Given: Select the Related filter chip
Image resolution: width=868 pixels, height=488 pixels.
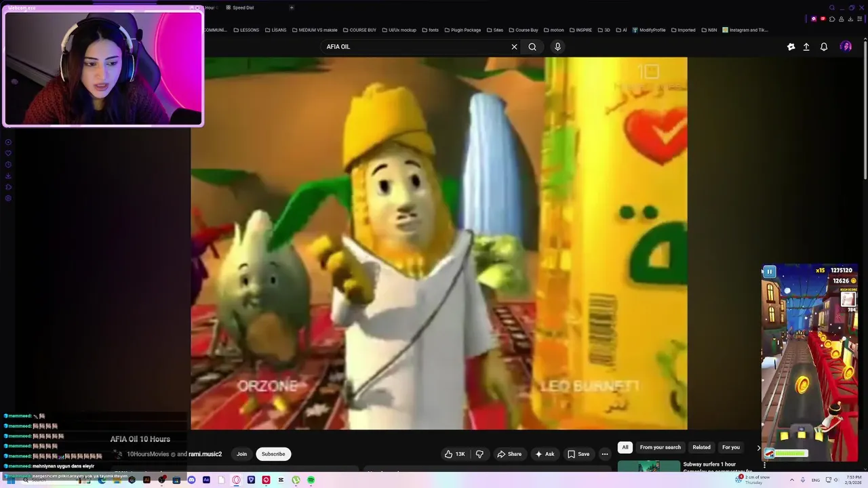Looking at the screenshot, I should [702, 447].
